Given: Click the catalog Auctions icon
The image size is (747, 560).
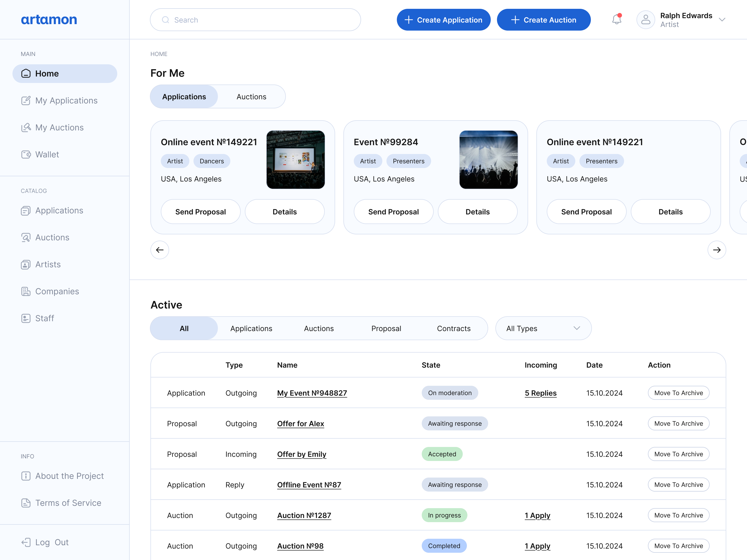Looking at the screenshot, I should (x=26, y=238).
